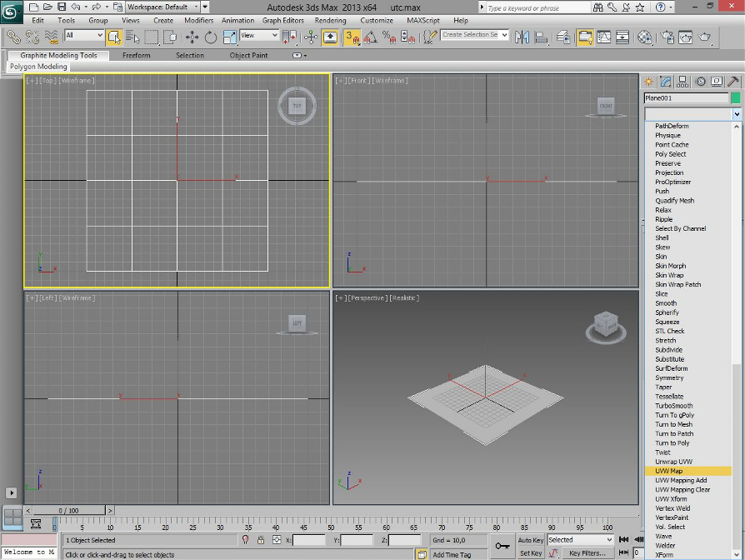Click the Rectangular Selection Region icon
Screen dimensions: 745x560
pos(152,37)
